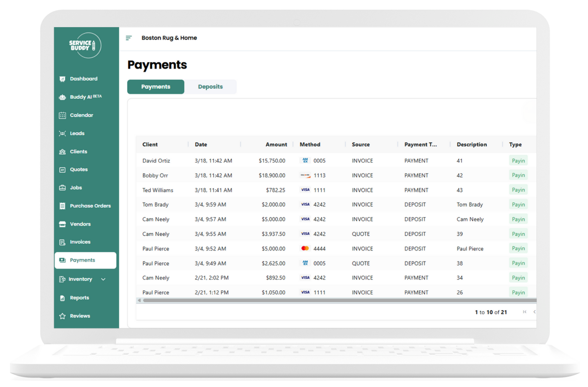The width and height of the screenshot is (588, 387).
Task: Click Discover card icon in Bobby Orr row
Action: [x=305, y=175]
